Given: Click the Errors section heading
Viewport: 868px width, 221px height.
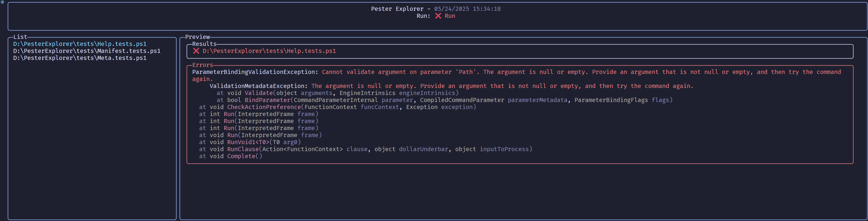Looking at the screenshot, I should (203, 65).
